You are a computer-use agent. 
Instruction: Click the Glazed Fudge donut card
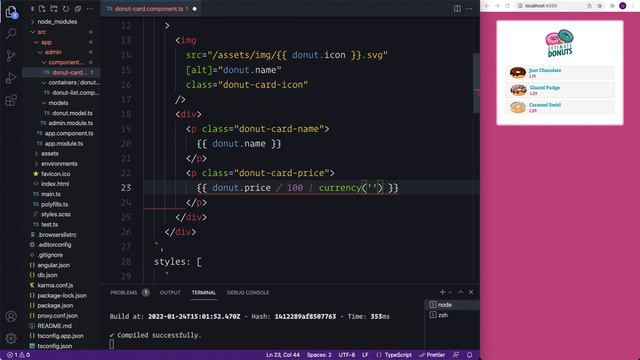coord(560,90)
